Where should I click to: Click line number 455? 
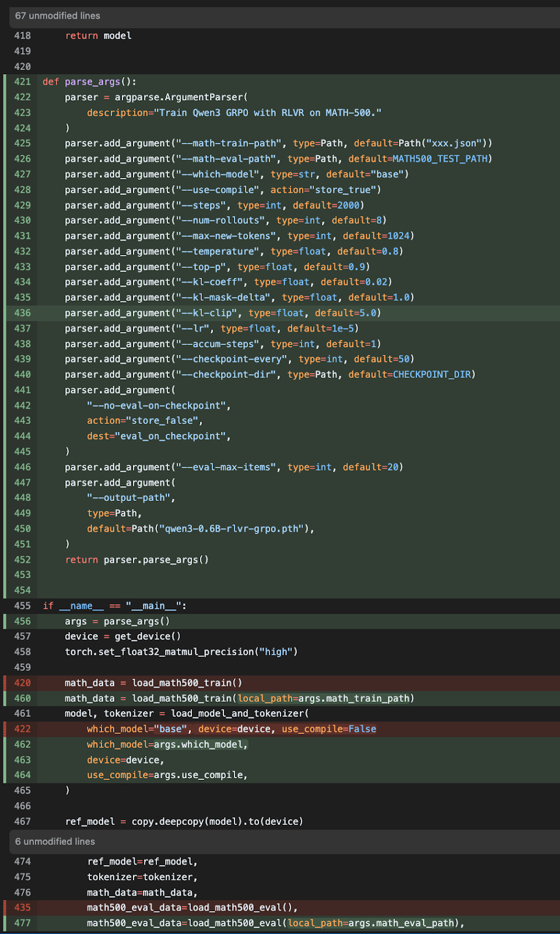point(22,606)
